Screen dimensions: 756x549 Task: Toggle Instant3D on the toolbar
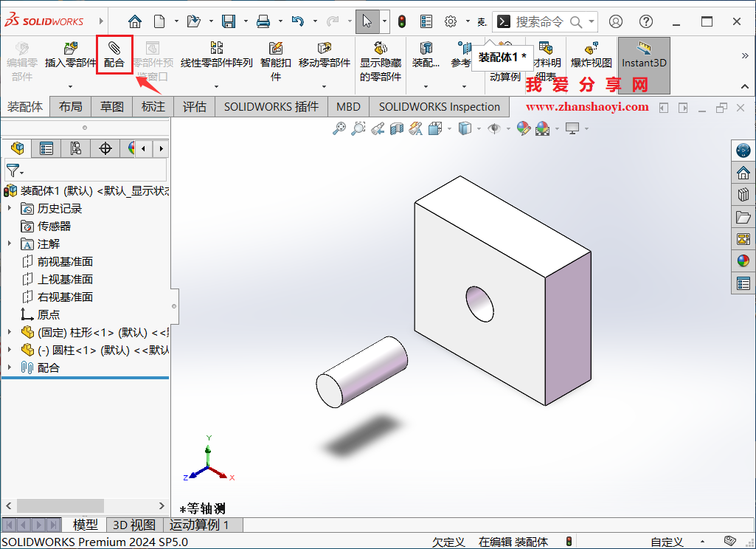tap(643, 55)
